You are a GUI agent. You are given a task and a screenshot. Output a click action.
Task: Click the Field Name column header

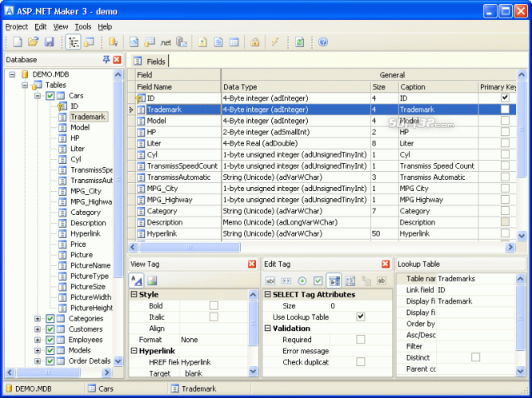(178, 87)
